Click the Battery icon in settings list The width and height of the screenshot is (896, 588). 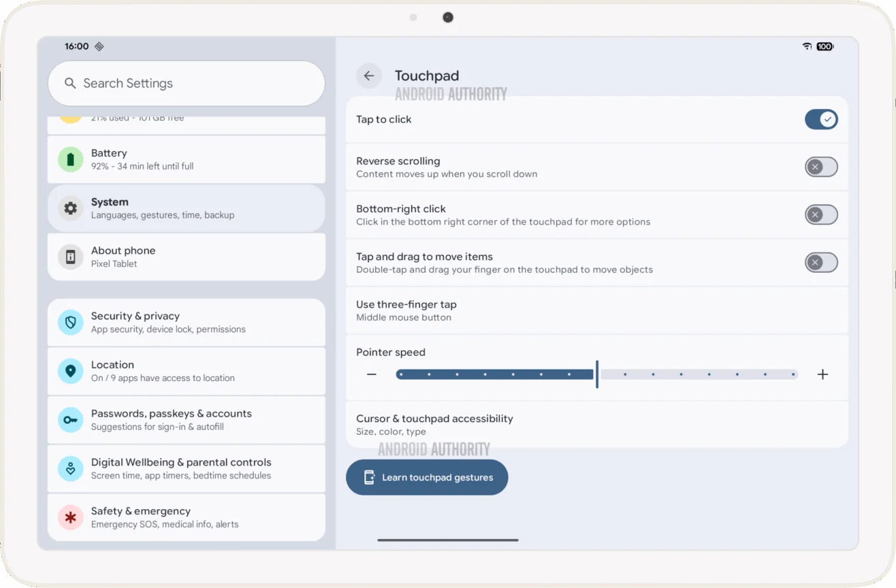[70, 159]
